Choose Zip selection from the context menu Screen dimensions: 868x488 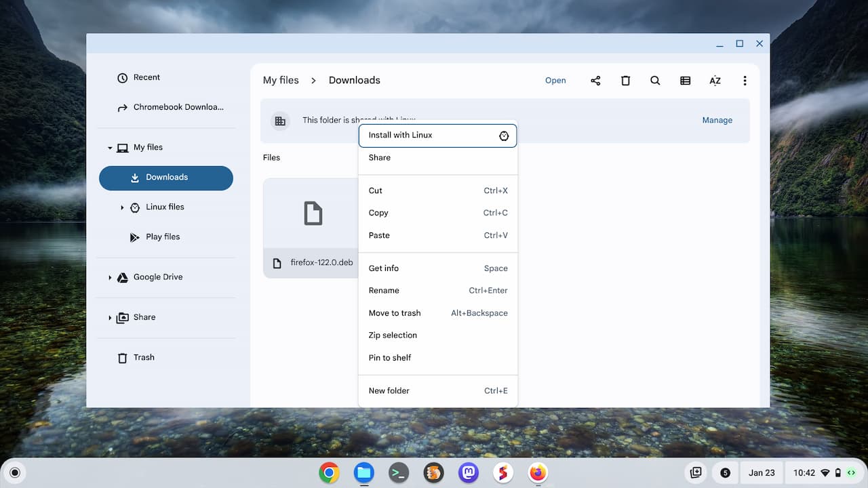[437, 335]
